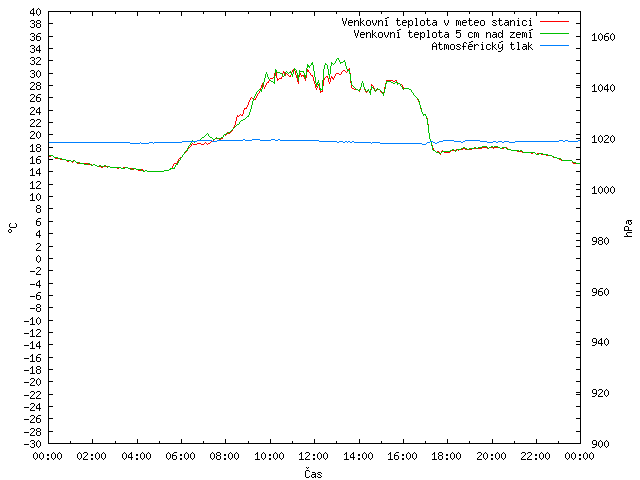Click legend text 'Venkovní teplota v meteo stanici'

coord(437,22)
